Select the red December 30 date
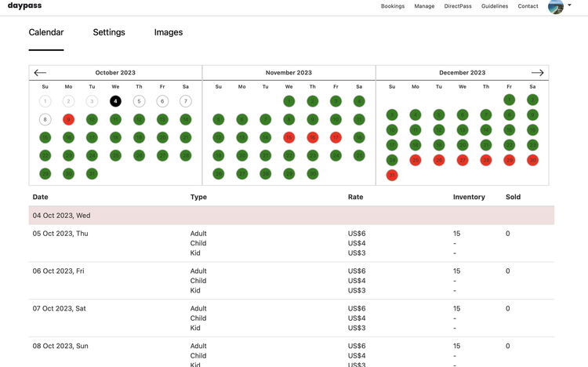The image size is (588, 367). point(532,160)
